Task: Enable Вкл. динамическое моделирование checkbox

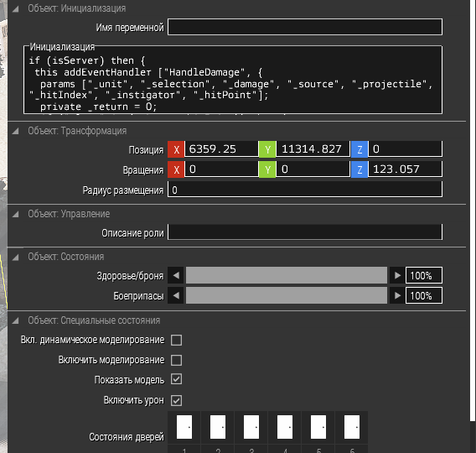Action: pos(176,341)
